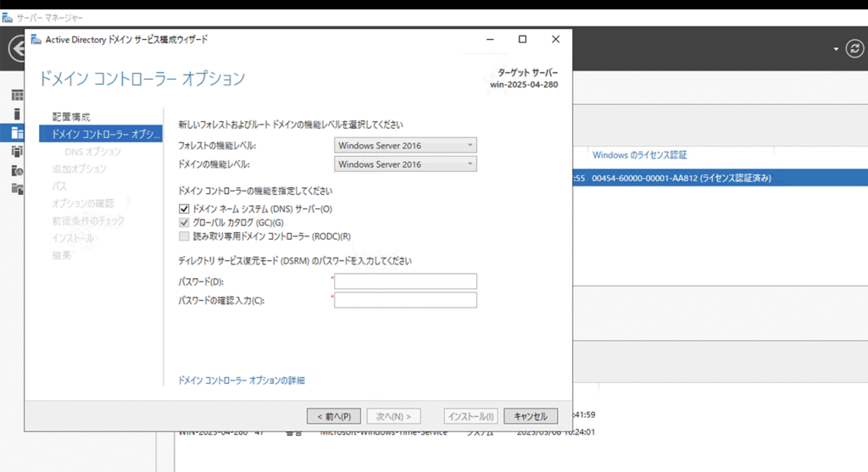Open the File and Storage Services sidebar icon
The width and height of the screenshot is (868, 472).
click(17, 189)
